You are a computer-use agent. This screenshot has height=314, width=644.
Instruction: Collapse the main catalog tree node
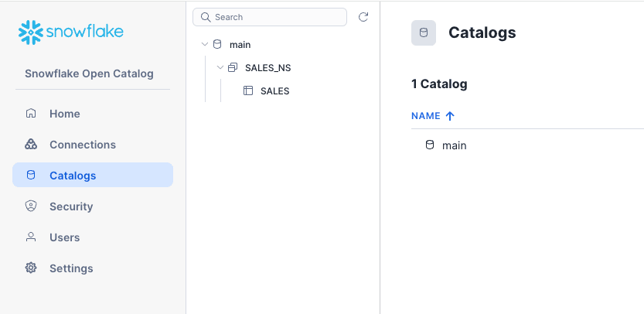click(x=205, y=45)
